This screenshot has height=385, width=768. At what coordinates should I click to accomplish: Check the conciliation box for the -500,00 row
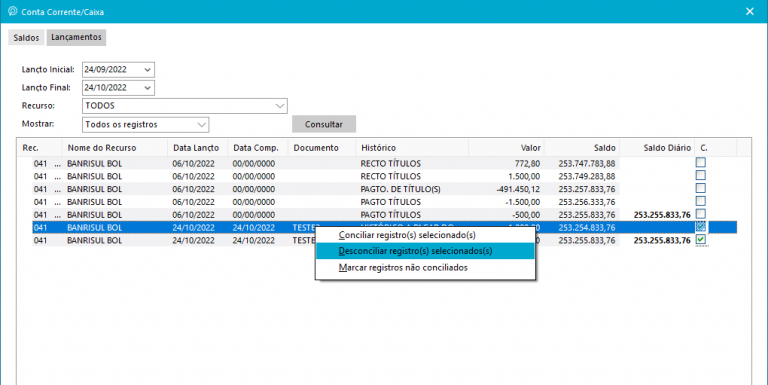pyautogui.click(x=701, y=214)
